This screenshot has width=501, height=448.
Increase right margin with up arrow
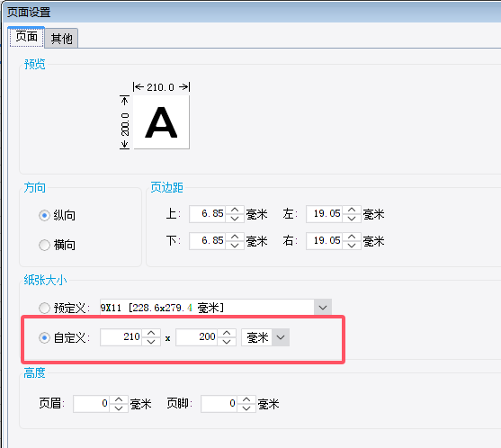pyautogui.click(x=352, y=237)
